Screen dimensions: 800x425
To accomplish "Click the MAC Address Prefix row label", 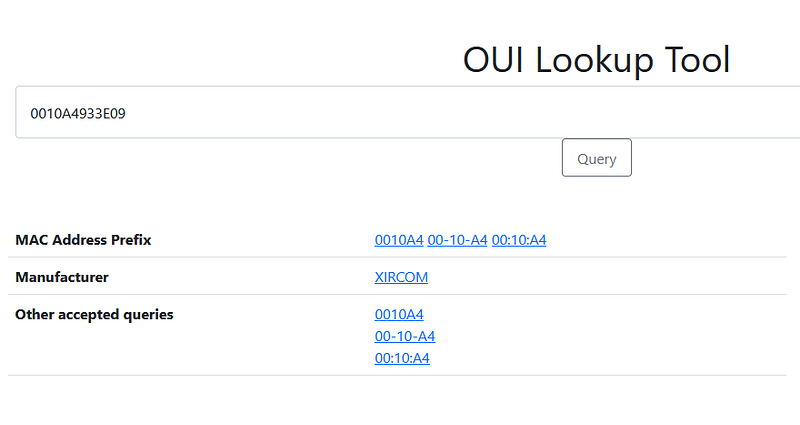I will click(x=83, y=240).
